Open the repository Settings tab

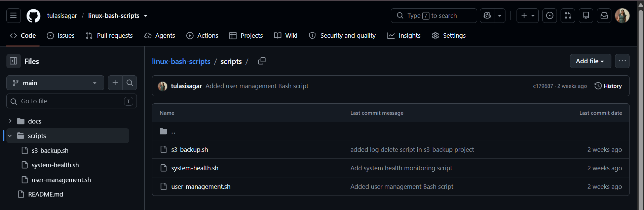click(x=449, y=36)
